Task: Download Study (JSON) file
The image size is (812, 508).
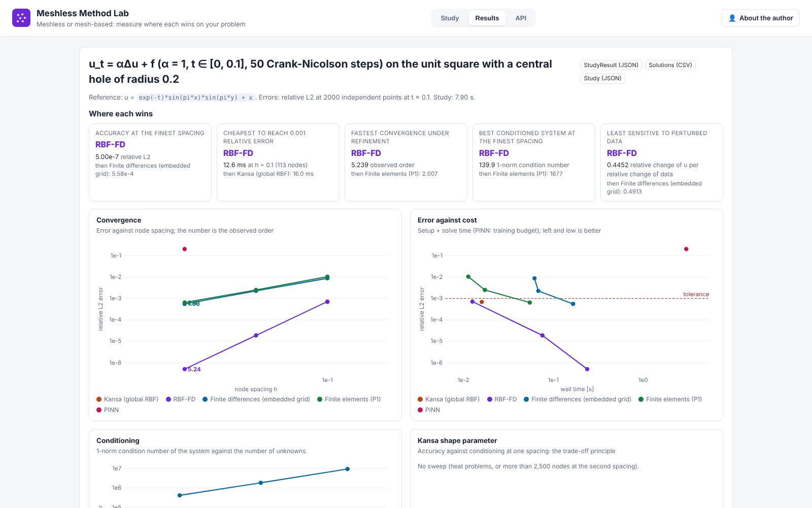Action: 602,78
